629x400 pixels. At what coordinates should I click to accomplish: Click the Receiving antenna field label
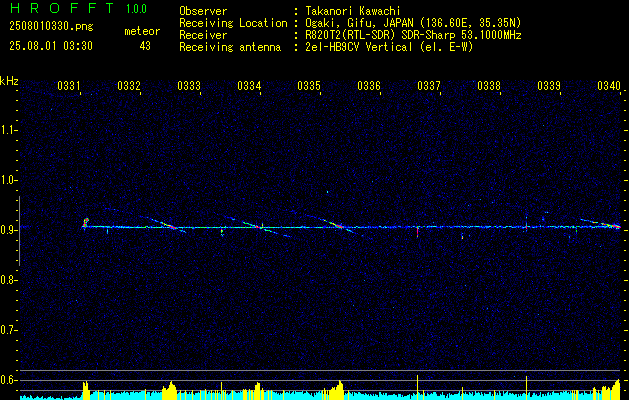coord(230,47)
